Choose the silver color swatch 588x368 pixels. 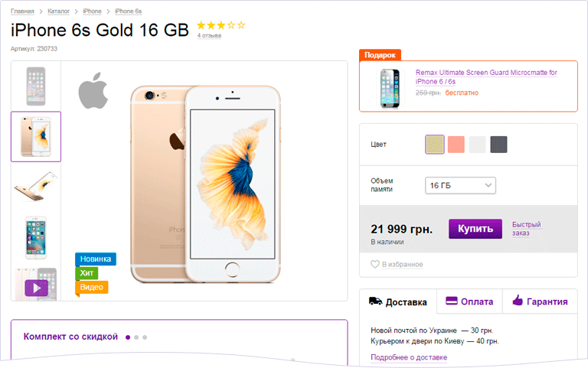[478, 144]
